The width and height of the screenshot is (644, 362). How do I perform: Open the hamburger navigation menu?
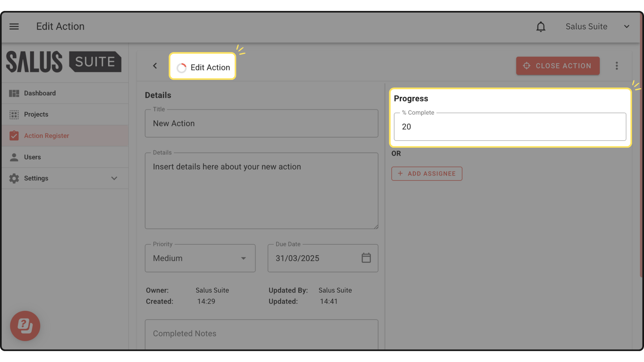tap(14, 26)
